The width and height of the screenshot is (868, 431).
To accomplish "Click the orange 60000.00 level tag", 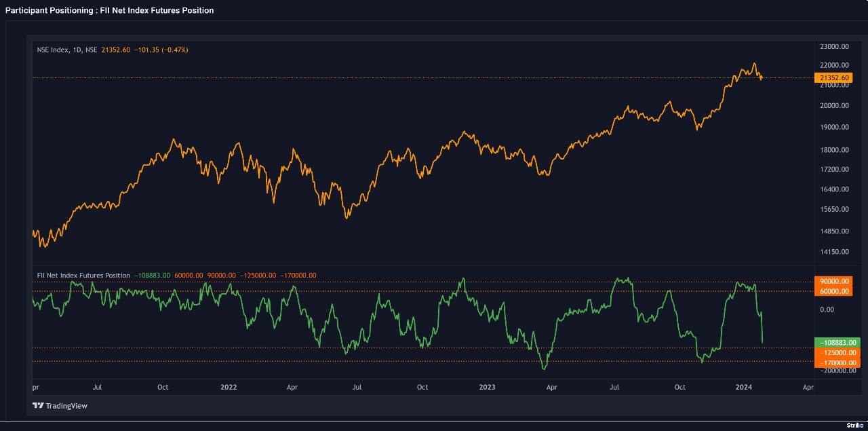I will [x=835, y=291].
